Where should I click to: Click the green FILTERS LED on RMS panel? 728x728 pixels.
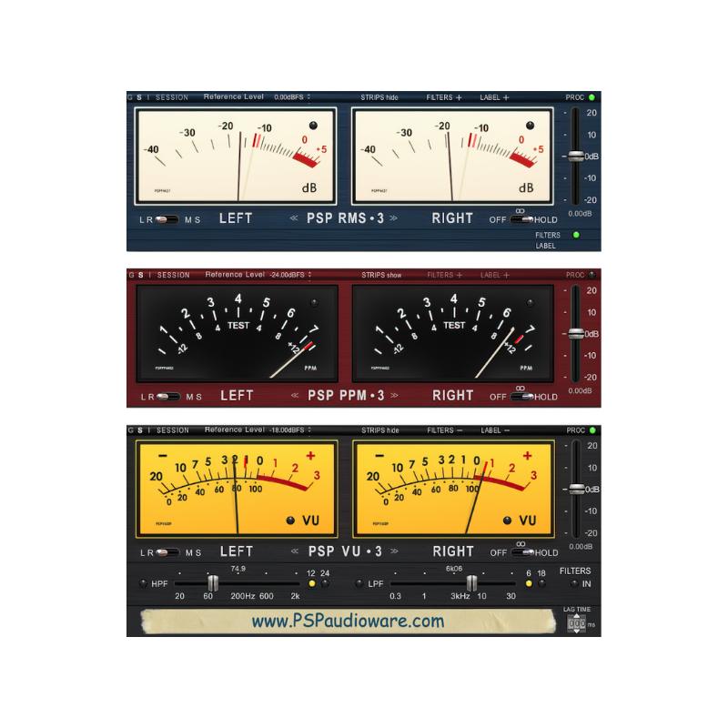(576, 235)
